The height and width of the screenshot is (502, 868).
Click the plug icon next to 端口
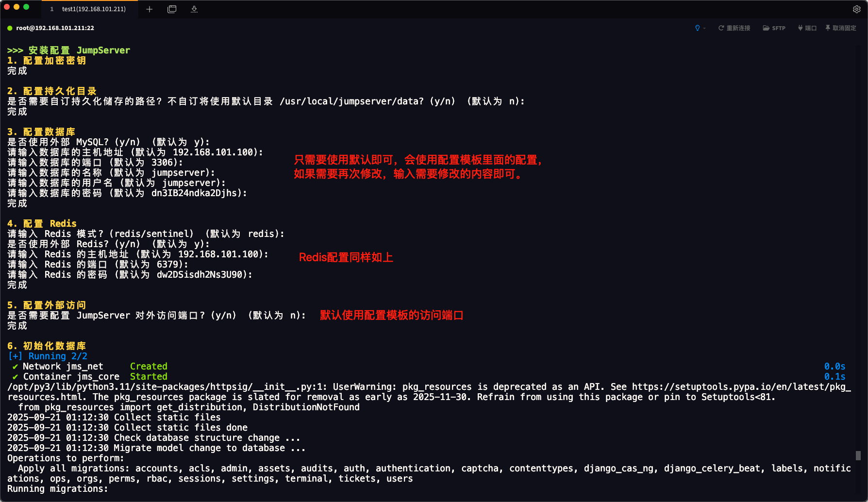point(800,28)
